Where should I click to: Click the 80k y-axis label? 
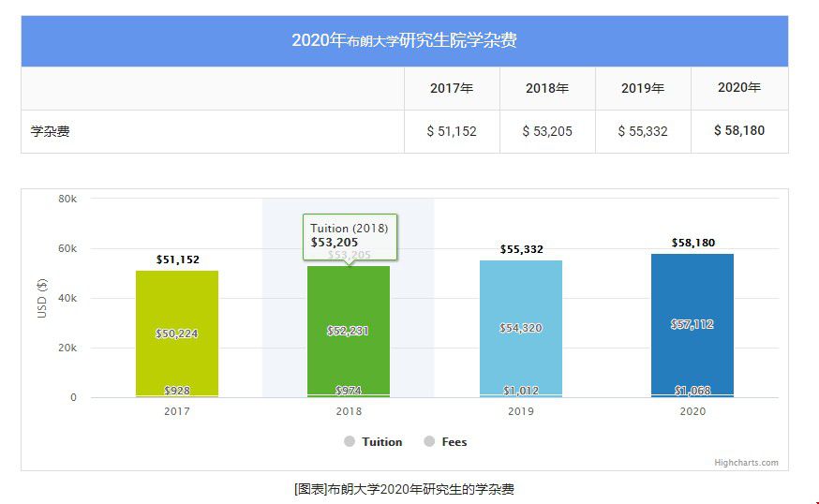[67, 199]
